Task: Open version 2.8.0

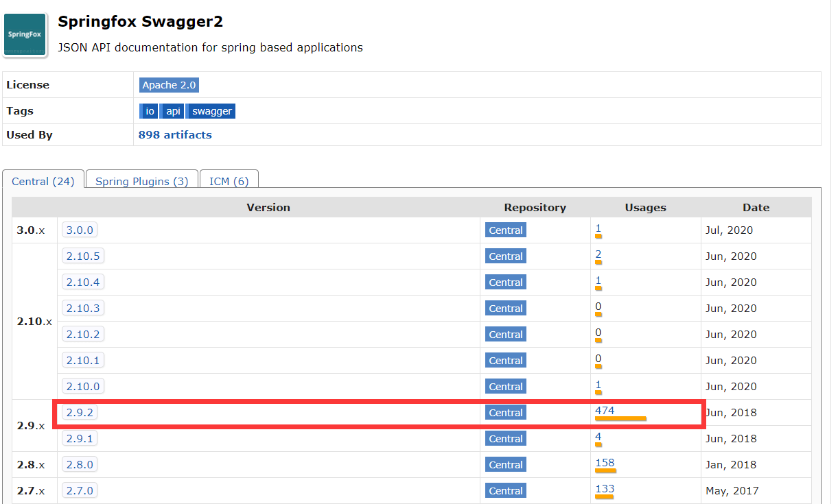Action: click(80, 465)
